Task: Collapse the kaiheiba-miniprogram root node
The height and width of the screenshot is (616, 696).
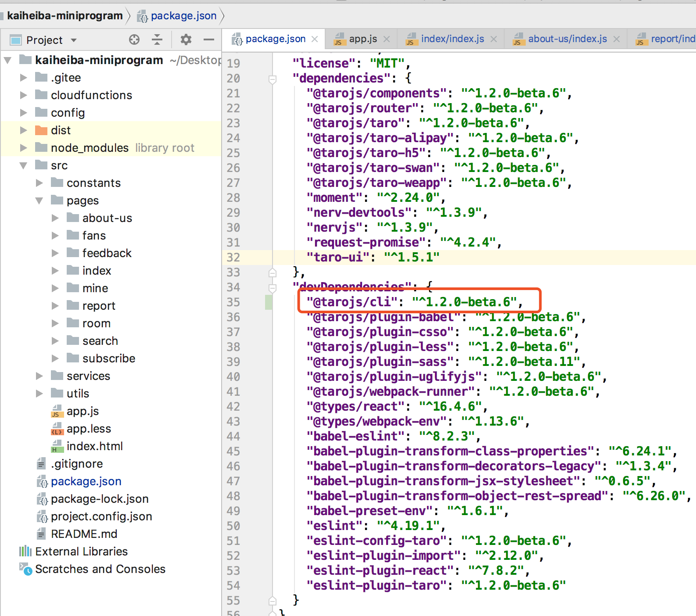Action: [x=8, y=60]
